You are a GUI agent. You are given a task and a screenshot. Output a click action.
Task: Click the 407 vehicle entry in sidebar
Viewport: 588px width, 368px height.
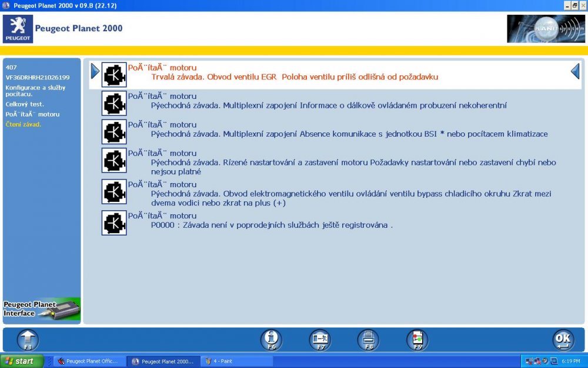coord(11,67)
